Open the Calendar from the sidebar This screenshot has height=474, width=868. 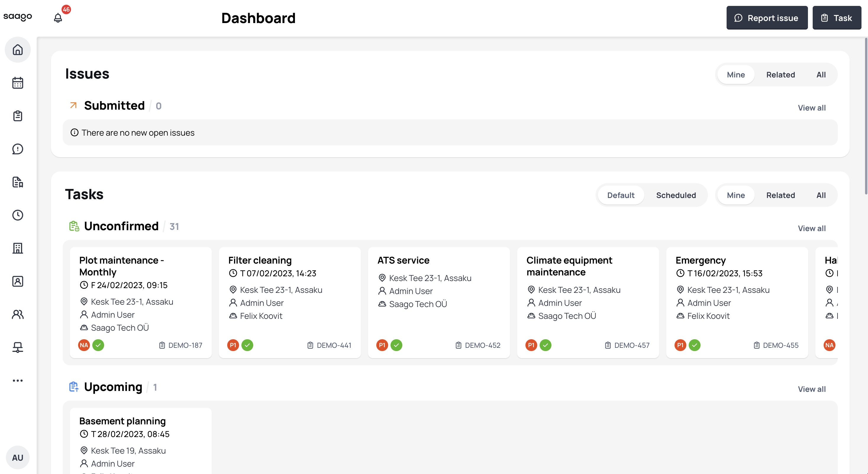pos(17,82)
